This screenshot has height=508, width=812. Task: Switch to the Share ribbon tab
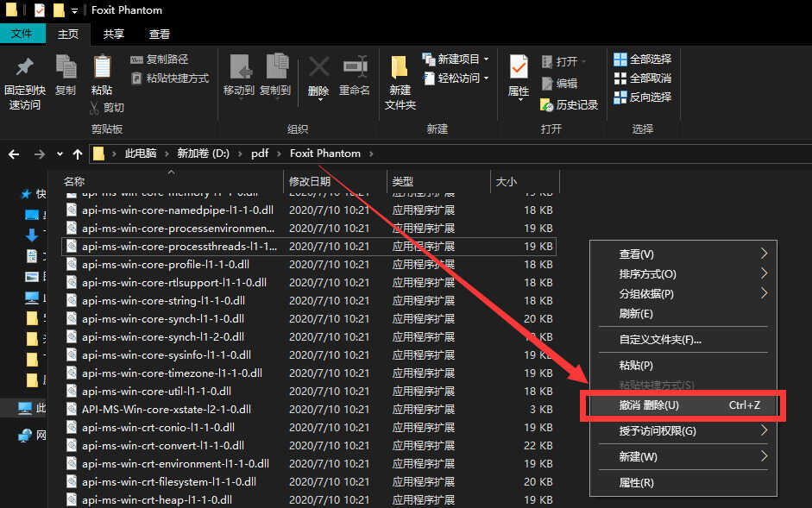click(x=114, y=34)
